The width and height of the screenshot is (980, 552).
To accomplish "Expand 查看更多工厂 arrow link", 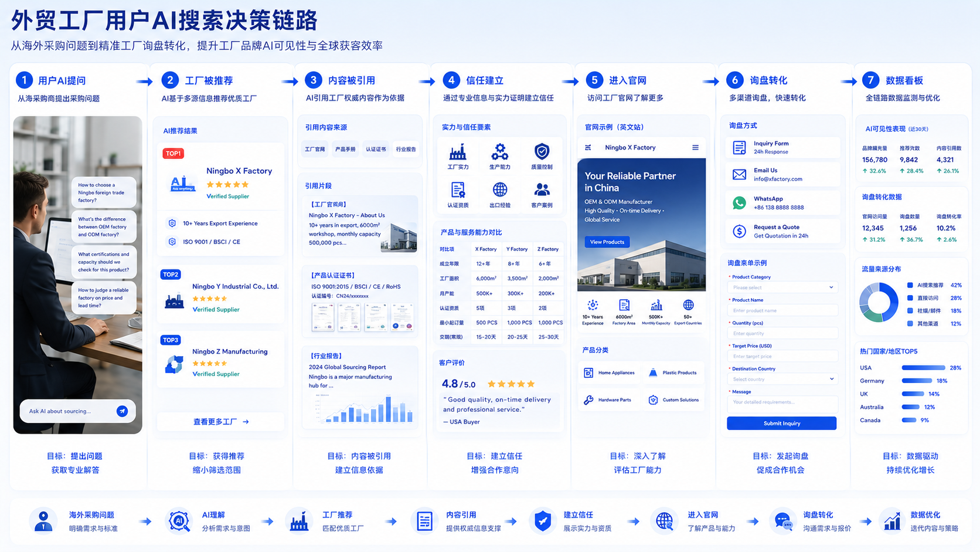I will coord(221,422).
